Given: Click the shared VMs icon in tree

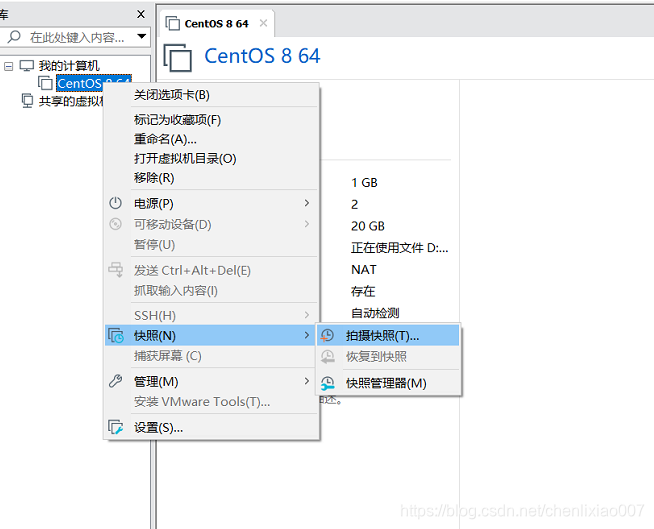Looking at the screenshot, I should [x=27, y=101].
